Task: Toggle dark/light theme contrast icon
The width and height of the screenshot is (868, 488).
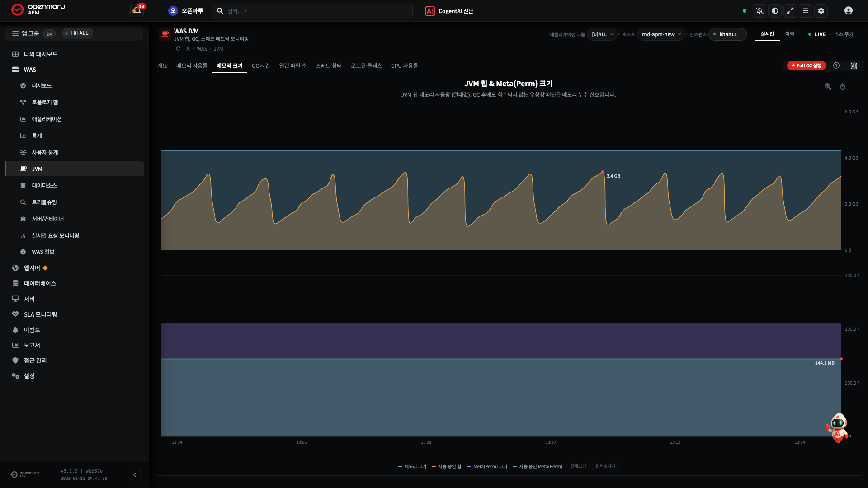Action: pyautogui.click(x=775, y=11)
